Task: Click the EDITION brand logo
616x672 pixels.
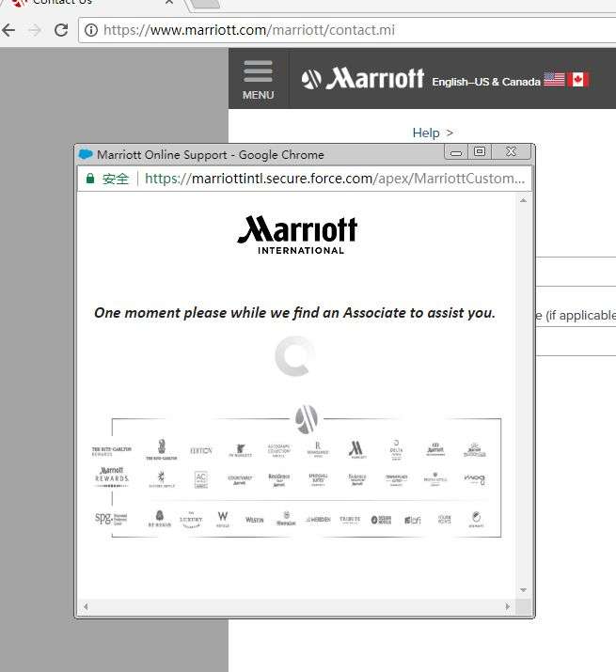Action: pyautogui.click(x=200, y=450)
